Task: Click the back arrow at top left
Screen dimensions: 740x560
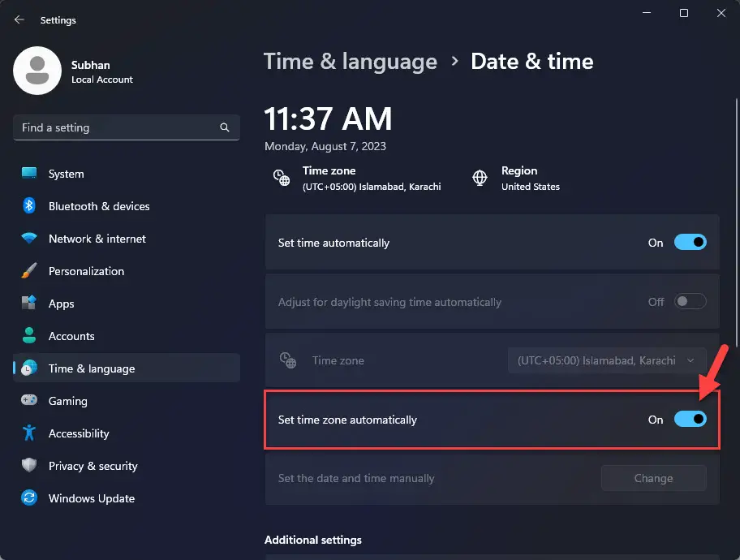Action: 18,19
